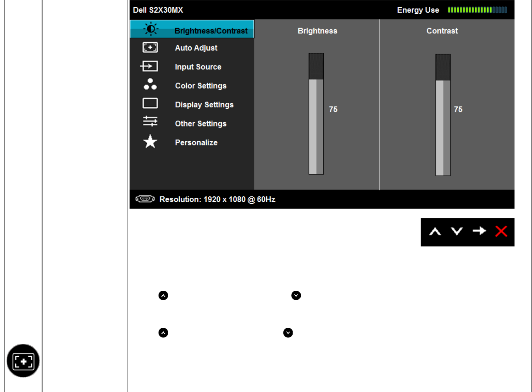Click the Energy Use meter bars
532x392 pixels.
point(477,10)
